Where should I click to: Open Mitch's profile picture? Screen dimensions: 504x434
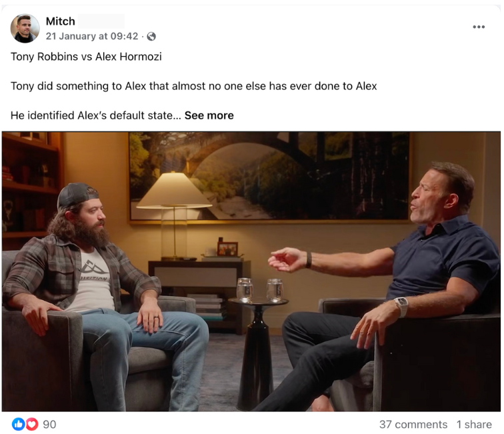25,28
